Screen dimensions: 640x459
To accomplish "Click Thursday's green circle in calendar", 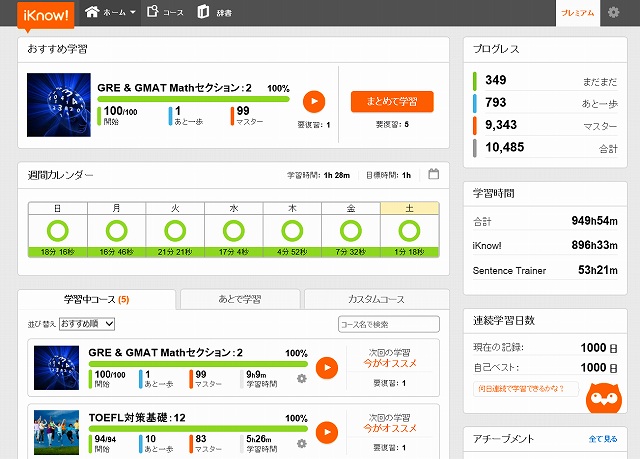I will [292, 231].
